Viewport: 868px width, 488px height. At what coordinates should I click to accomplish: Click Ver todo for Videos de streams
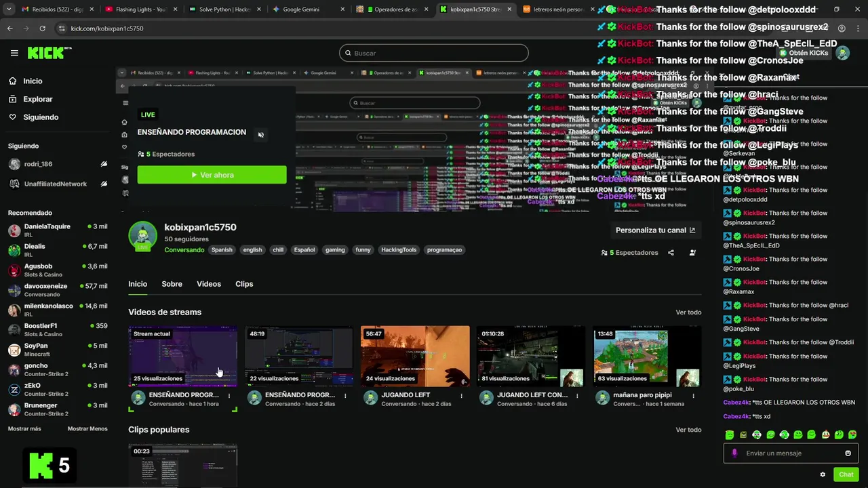coord(688,312)
